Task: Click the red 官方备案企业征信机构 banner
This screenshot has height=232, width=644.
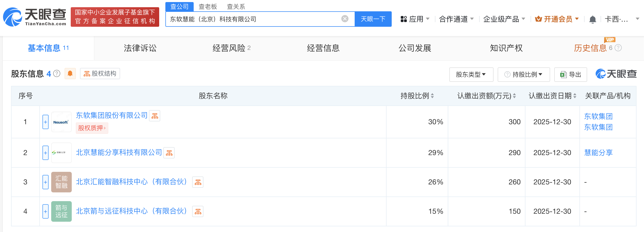Action: 115,17
